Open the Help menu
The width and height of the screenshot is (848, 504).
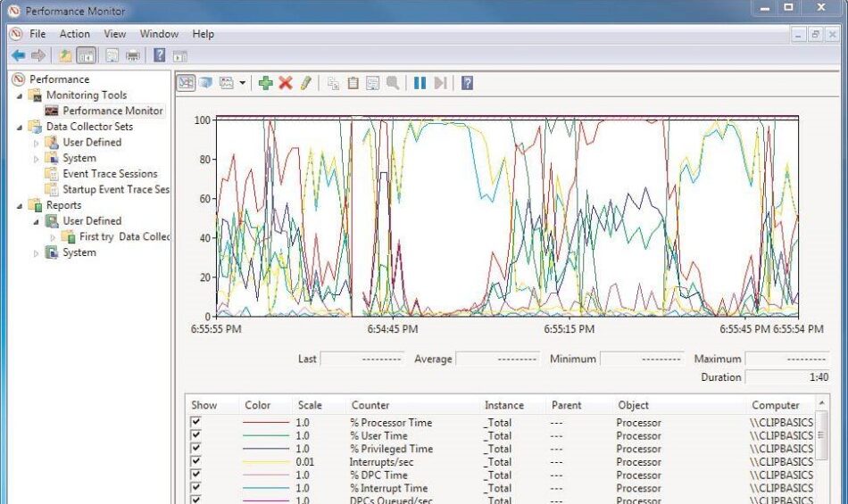click(x=203, y=34)
